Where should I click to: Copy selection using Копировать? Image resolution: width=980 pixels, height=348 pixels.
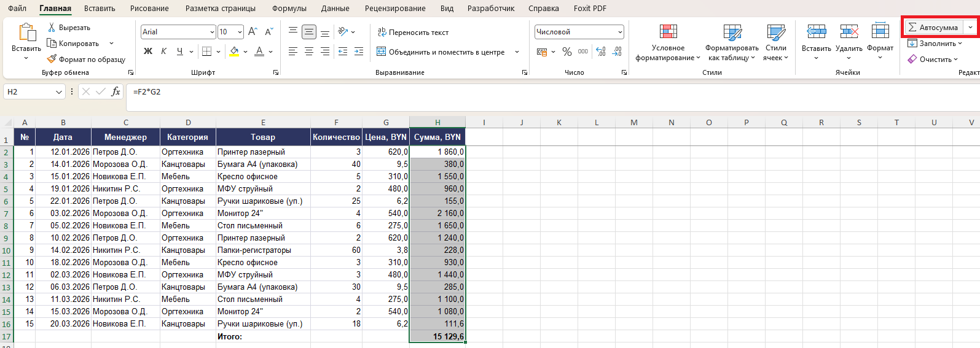click(x=73, y=44)
